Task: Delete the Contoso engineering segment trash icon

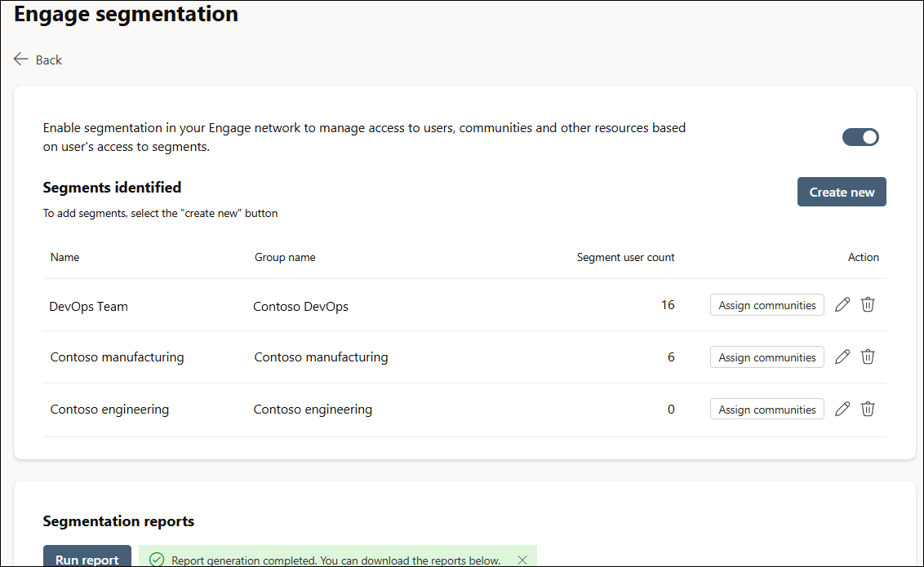Action: [x=868, y=409]
